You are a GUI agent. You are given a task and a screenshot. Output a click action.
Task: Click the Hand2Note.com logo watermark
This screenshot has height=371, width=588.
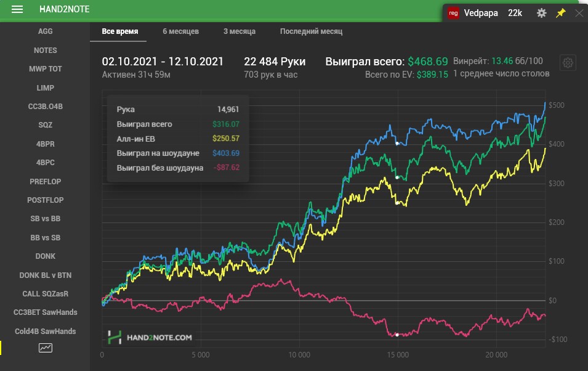click(150, 337)
